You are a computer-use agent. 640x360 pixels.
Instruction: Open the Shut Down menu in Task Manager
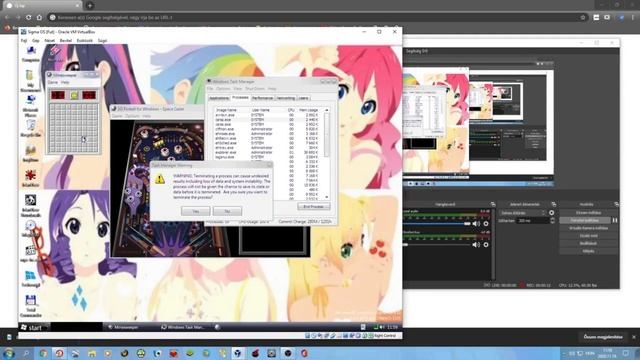[255, 89]
